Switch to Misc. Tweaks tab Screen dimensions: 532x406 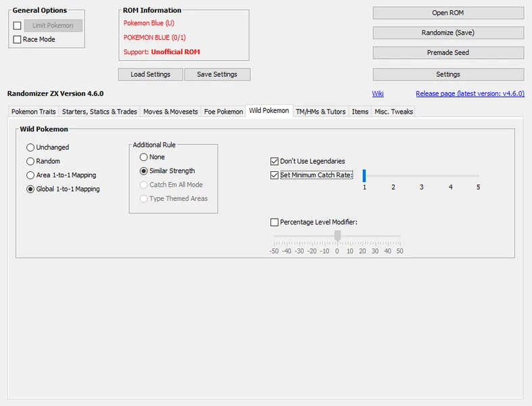pyautogui.click(x=393, y=112)
